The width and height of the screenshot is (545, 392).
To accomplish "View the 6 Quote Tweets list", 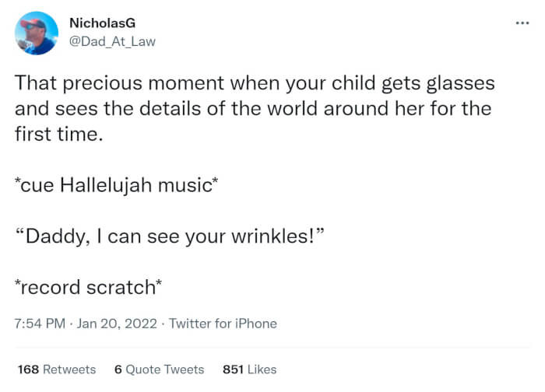I will click(159, 369).
